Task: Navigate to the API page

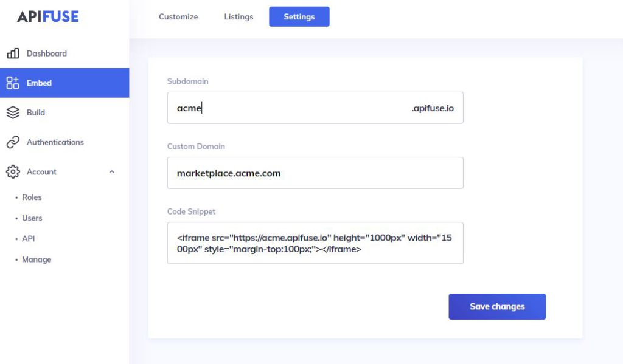Action: point(29,238)
